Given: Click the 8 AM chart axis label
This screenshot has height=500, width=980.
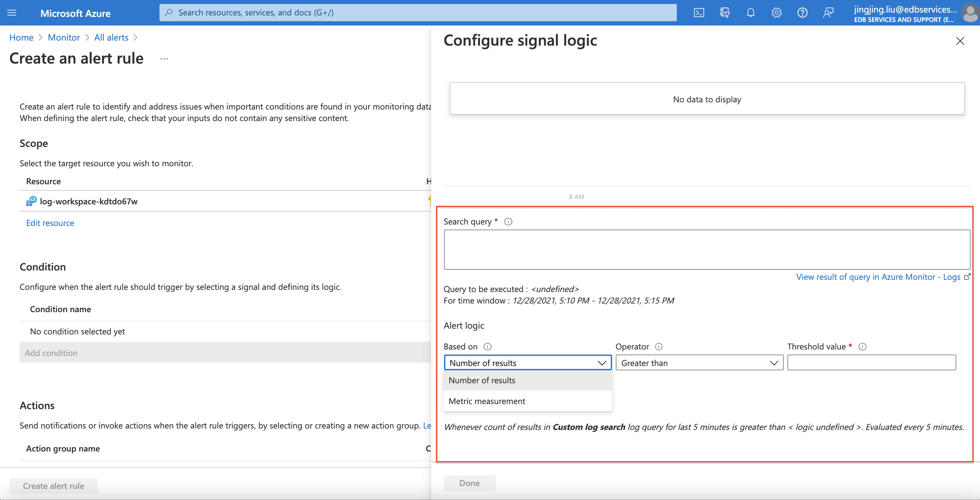Looking at the screenshot, I should [576, 197].
